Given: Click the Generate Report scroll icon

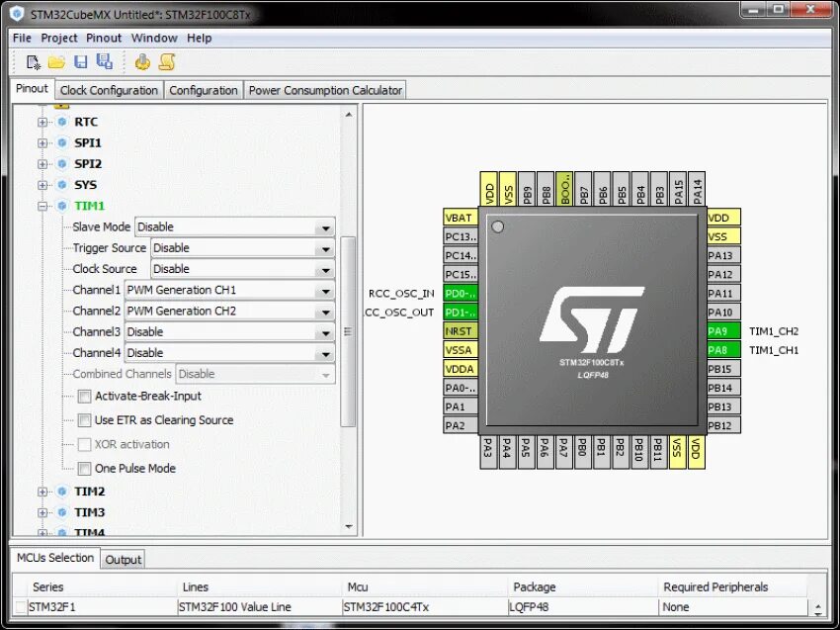Looking at the screenshot, I should tap(167, 62).
